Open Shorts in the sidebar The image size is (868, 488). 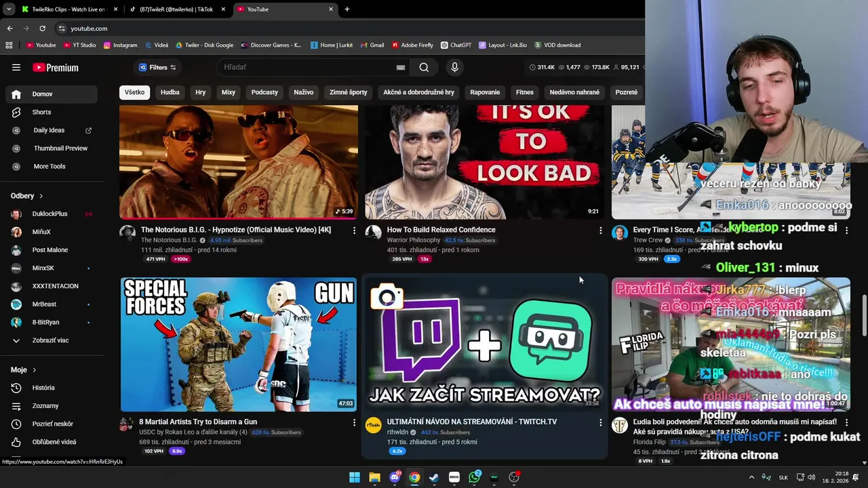52,112
